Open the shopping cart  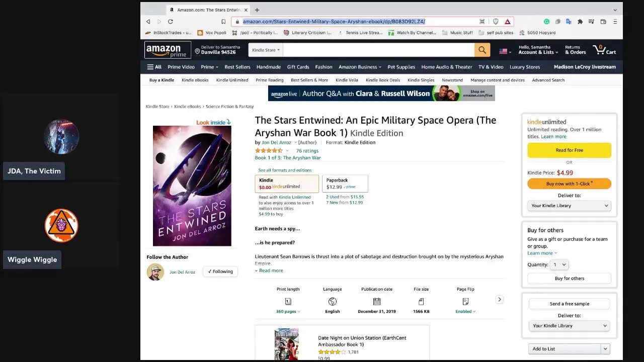point(604,50)
